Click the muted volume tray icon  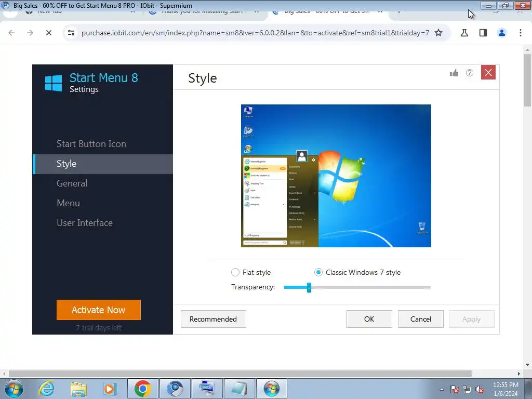(480, 389)
